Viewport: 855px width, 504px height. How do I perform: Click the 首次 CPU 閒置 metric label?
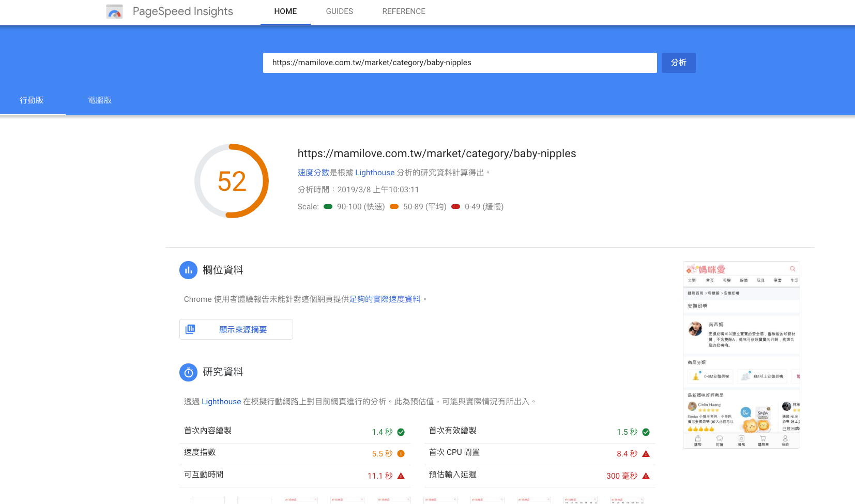454,452
